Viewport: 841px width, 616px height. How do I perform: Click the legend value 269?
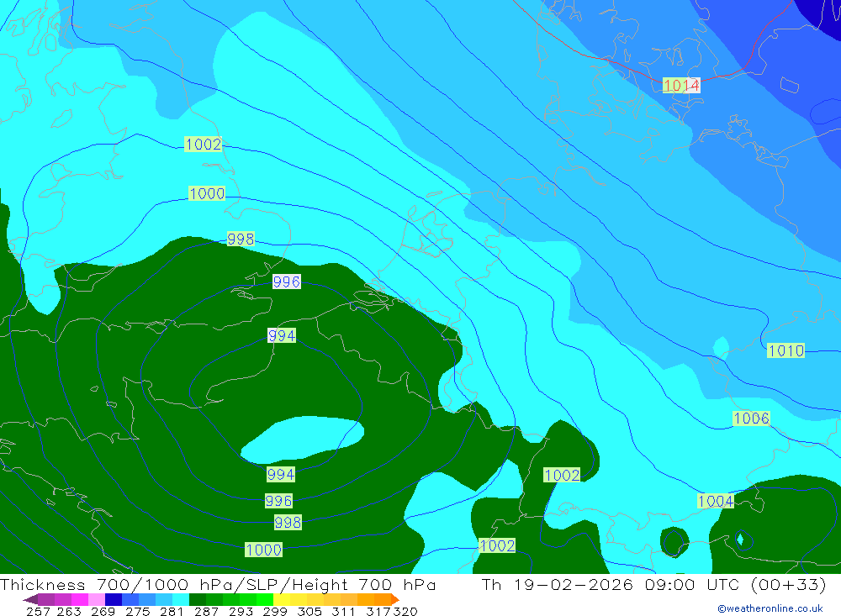103,611
